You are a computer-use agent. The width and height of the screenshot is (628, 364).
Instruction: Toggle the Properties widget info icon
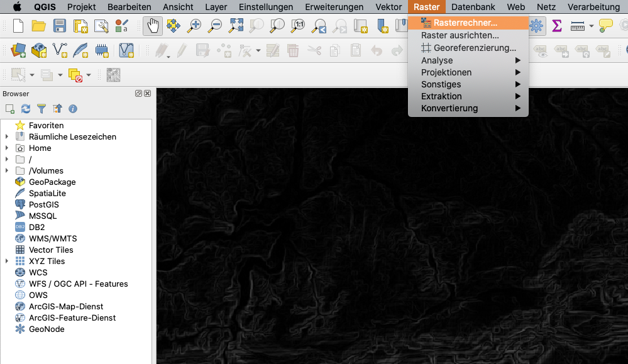[73, 109]
